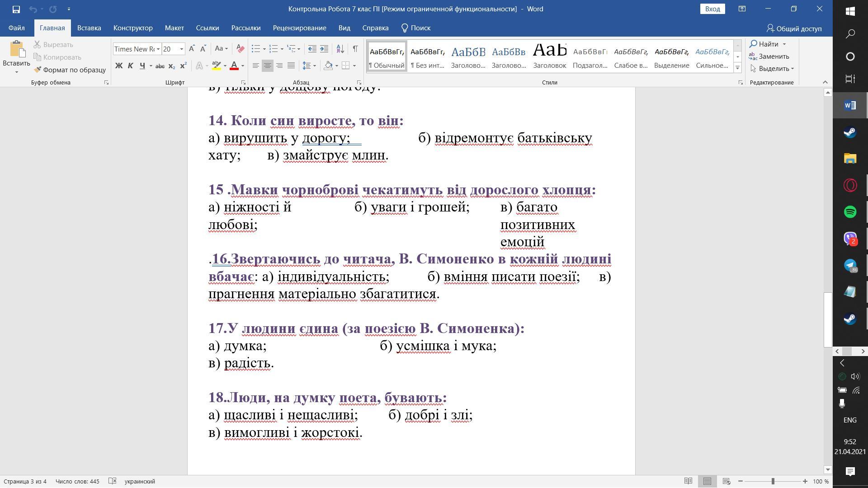The image size is (868, 488).
Task: Align text left
Action: point(256,66)
